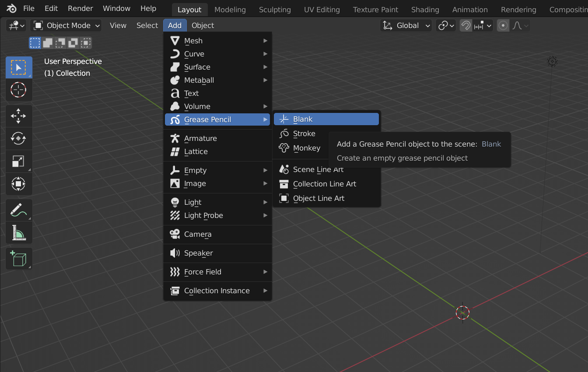Screen dimensions: 588x372
Task: Activate the Rotate tool
Action: (x=18, y=138)
